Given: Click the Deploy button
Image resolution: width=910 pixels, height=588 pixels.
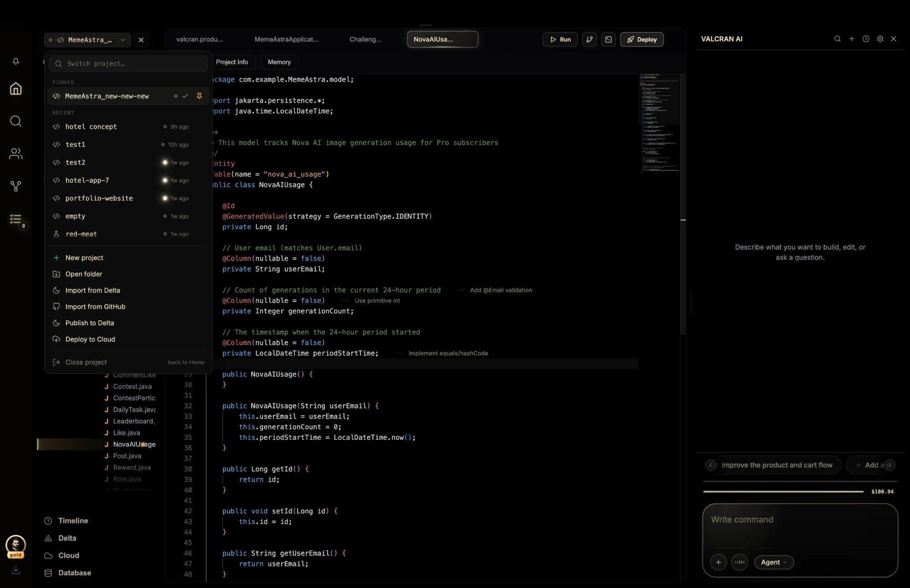Looking at the screenshot, I should coord(642,40).
